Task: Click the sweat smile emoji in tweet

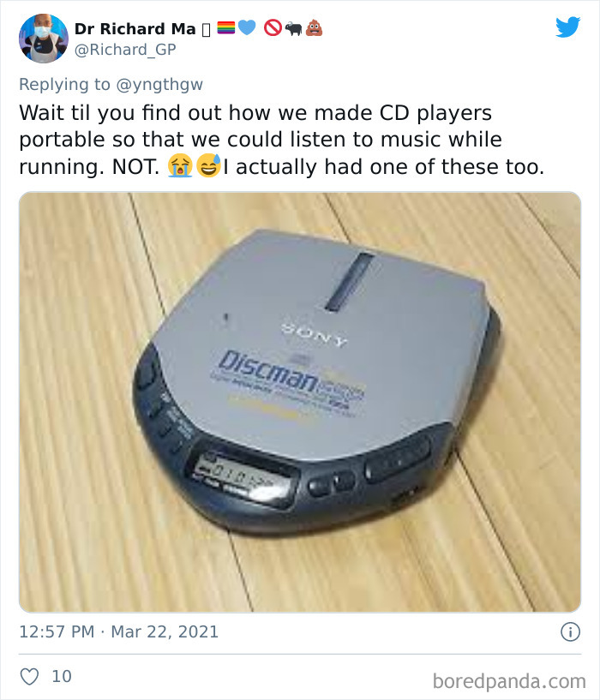Action: point(208,165)
